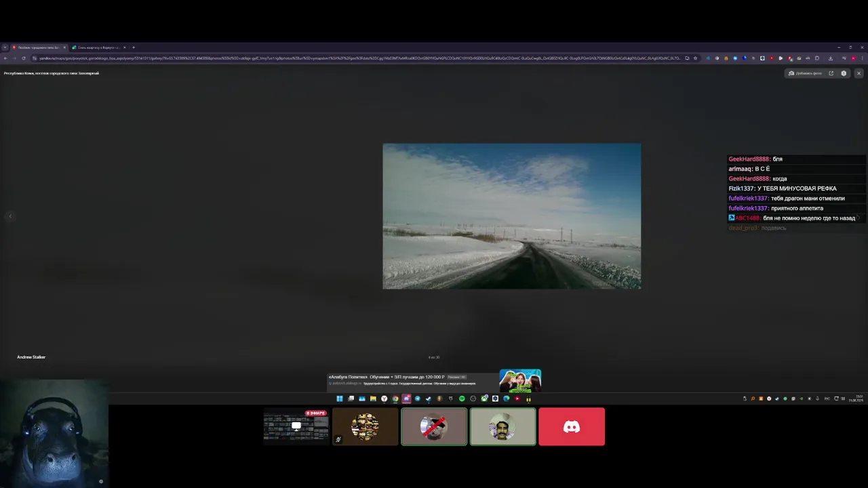Viewport: 868px width, 488px height.
Task: Click the ad image with girls
Action: point(520,381)
